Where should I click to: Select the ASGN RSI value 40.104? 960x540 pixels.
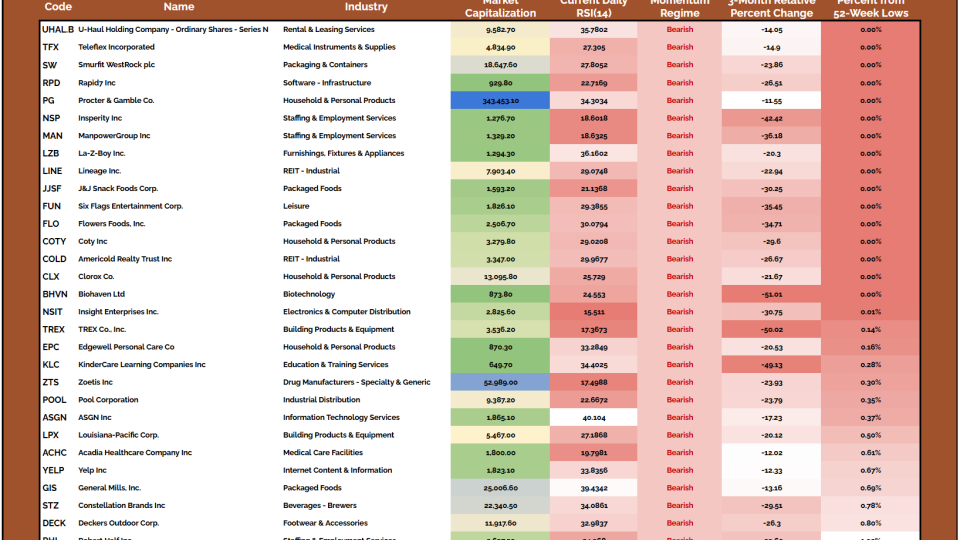click(593, 417)
